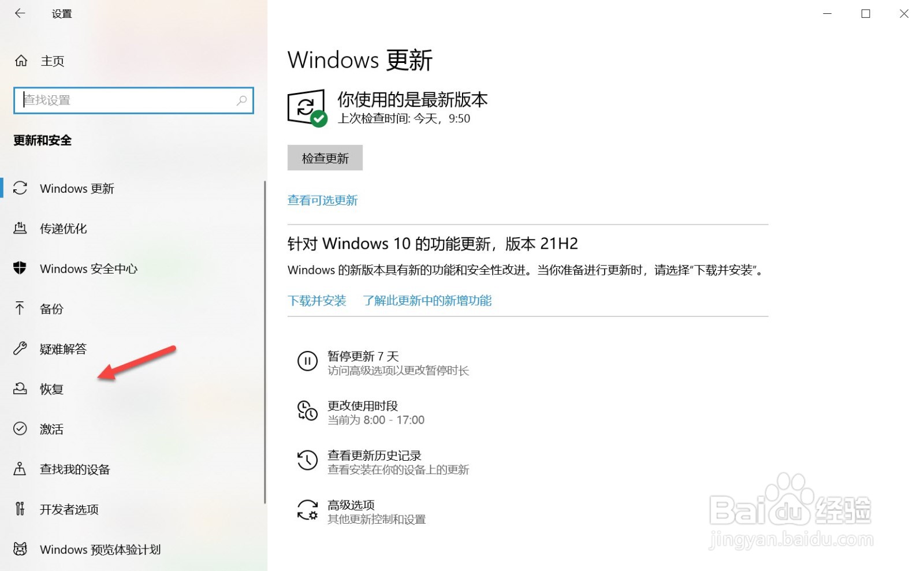Click the pause icon for 暂停更新 7 天
The height and width of the screenshot is (571, 924).
(307, 361)
